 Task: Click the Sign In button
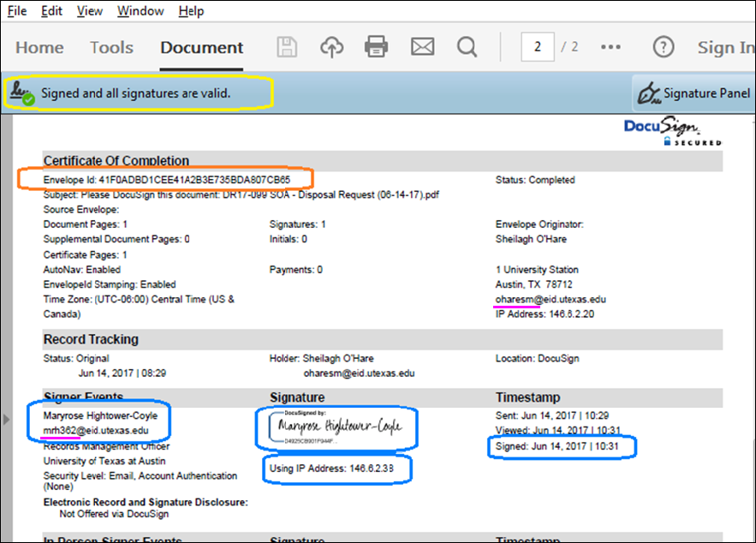[x=726, y=48]
